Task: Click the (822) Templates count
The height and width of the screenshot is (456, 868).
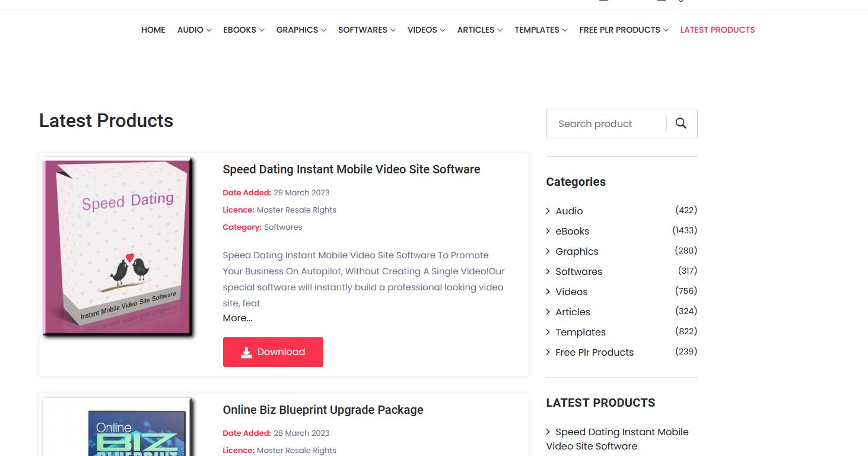Action: pyautogui.click(x=686, y=331)
